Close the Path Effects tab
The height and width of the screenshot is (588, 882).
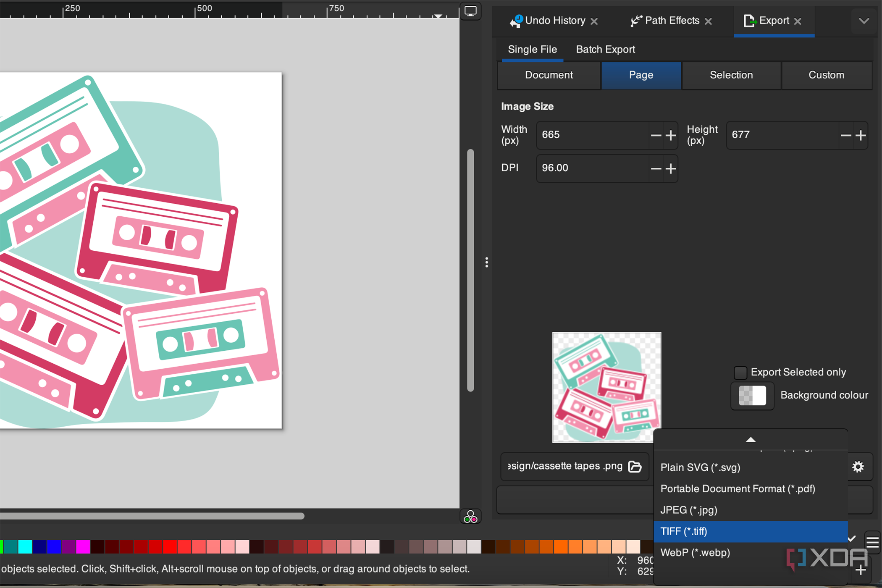[x=708, y=21]
